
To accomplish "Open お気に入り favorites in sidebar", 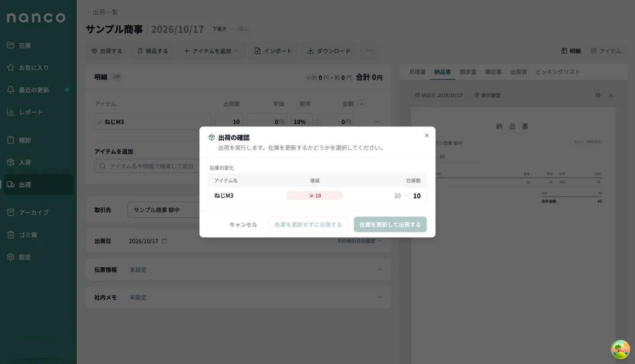I will pyautogui.click(x=38, y=68).
